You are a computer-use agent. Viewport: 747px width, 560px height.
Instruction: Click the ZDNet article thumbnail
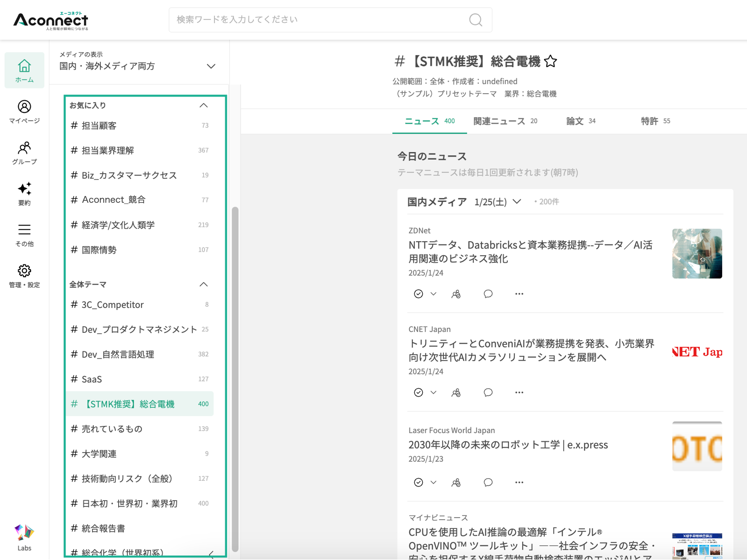[697, 254]
